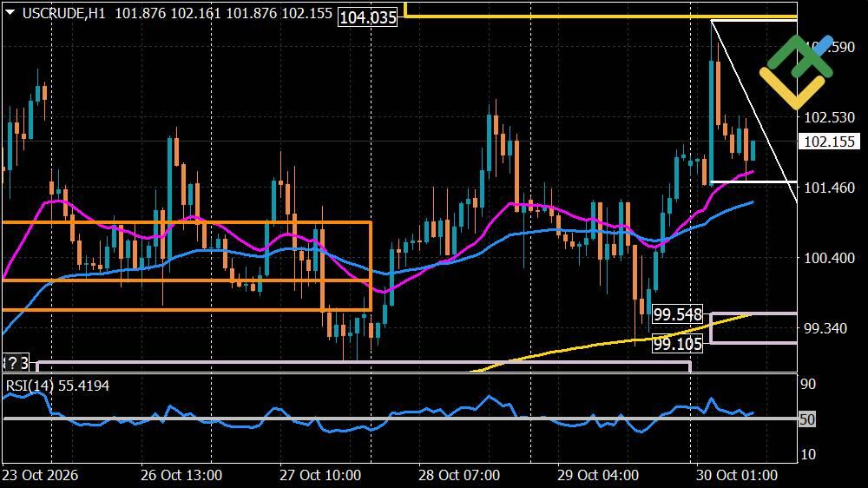Click the chart menu triangle beside USCRUDE,H1
The image size is (868, 488).
pyautogui.click(x=10, y=12)
